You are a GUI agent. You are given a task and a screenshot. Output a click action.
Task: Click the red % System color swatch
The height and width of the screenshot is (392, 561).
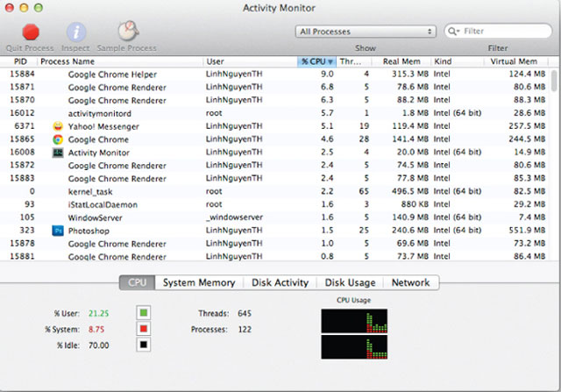click(144, 329)
